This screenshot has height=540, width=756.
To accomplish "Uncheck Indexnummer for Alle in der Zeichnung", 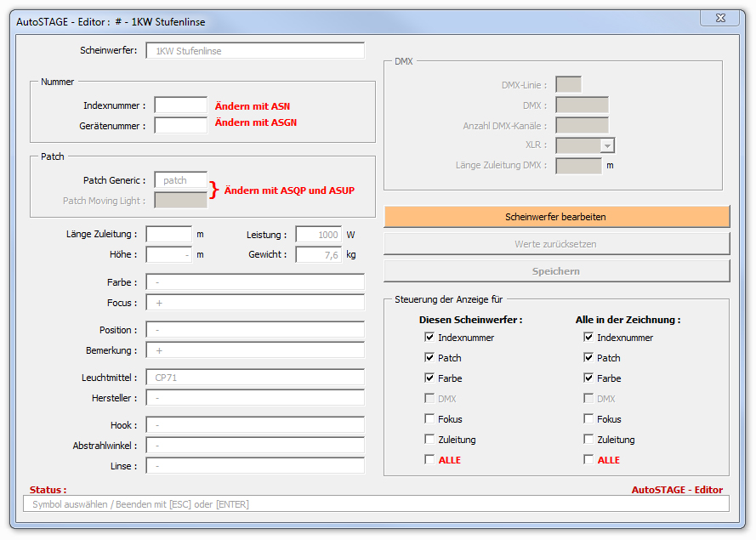I will [x=588, y=338].
